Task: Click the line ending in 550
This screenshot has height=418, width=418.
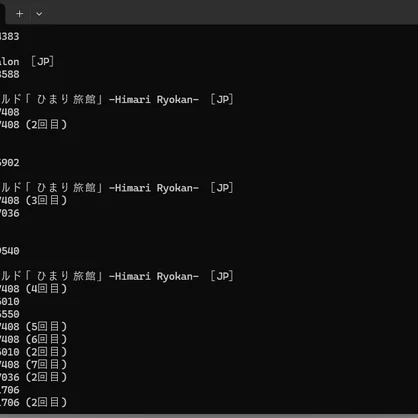Action: click(x=10, y=314)
